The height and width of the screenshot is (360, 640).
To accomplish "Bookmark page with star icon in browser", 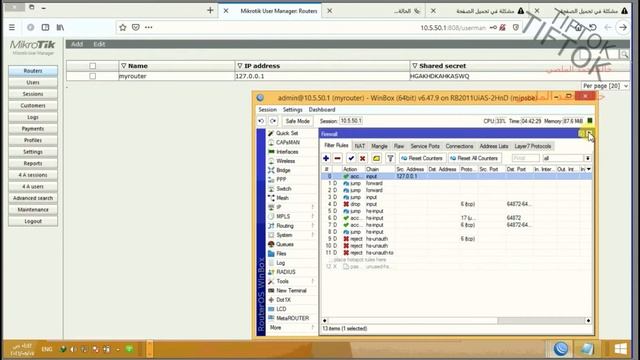I will (122, 27).
